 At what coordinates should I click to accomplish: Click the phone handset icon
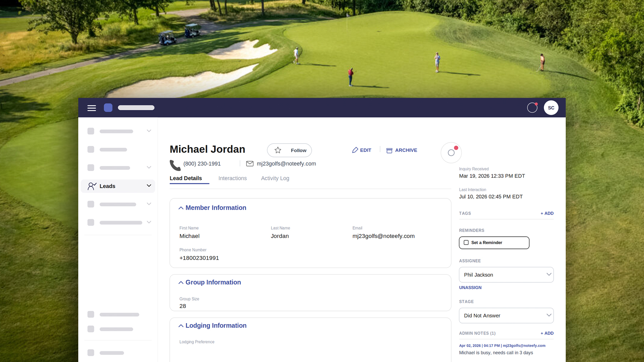175,165
